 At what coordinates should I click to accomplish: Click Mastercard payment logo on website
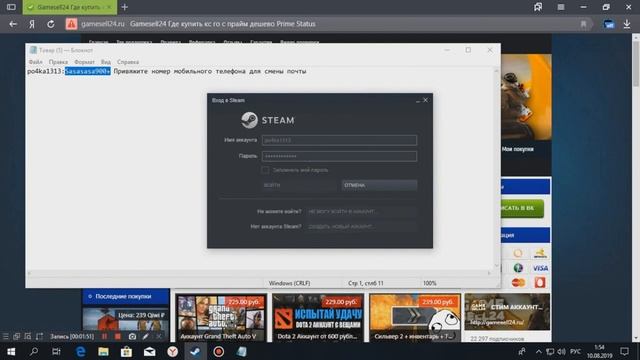[518, 282]
